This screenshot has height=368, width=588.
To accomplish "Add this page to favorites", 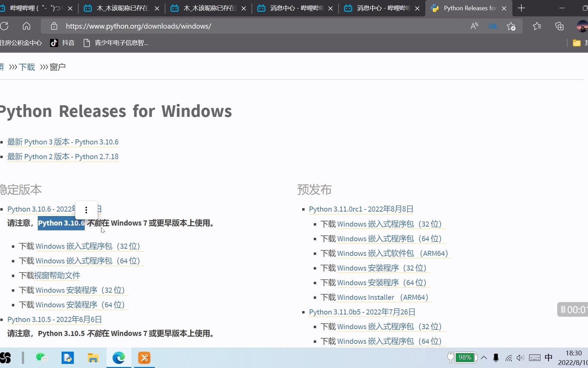I will pos(511,26).
